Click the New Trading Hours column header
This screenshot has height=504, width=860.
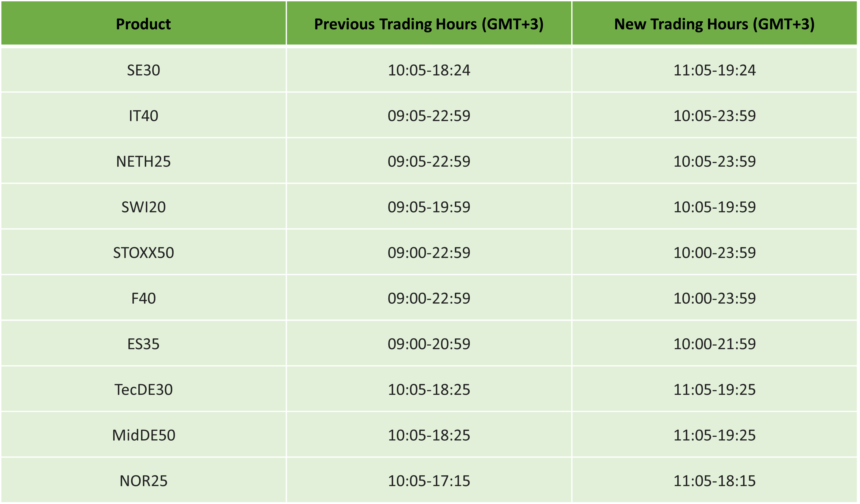[x=714, y=24]
